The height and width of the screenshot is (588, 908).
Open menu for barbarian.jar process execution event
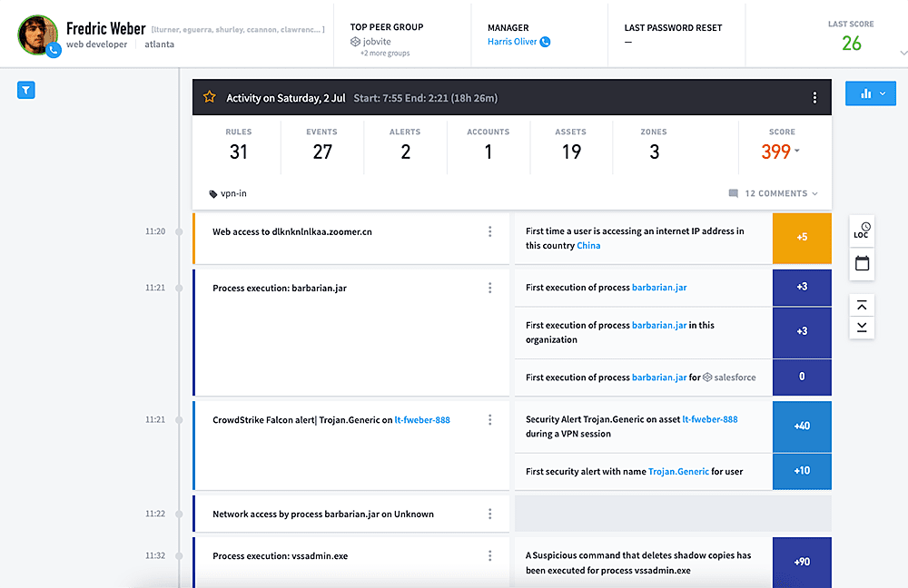click(x=490, y=288)
